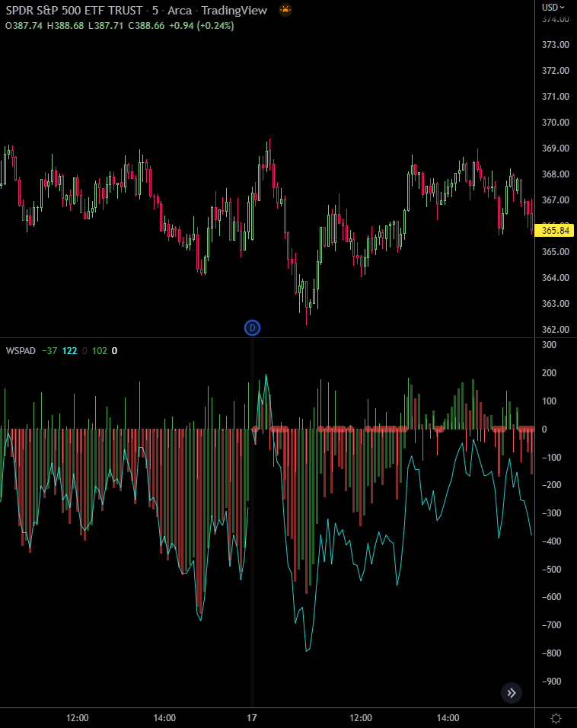Click the -900 indicator scale label
The height and width of the screenshot is (728, 577).
click(x=551, y=681)
